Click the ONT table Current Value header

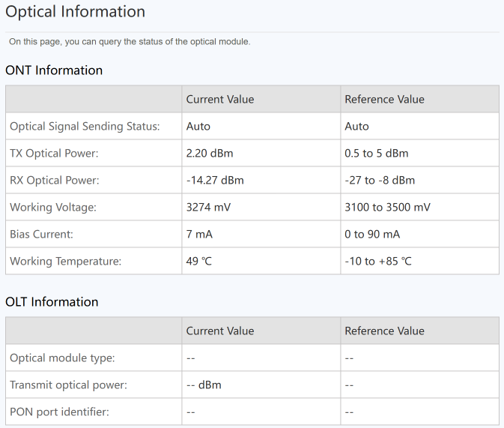[220, 99]
